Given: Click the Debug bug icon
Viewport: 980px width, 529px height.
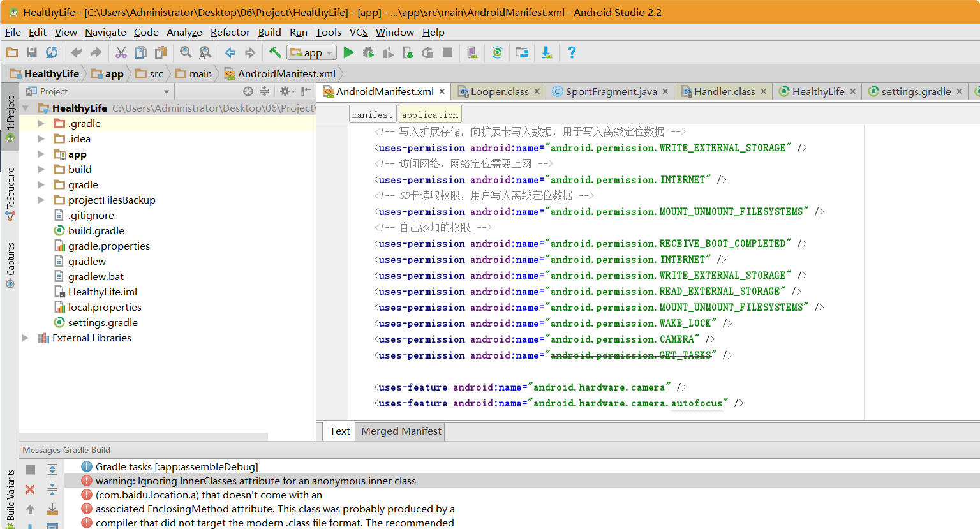Looking at the screenshot, I should click(x=368, y=52).
